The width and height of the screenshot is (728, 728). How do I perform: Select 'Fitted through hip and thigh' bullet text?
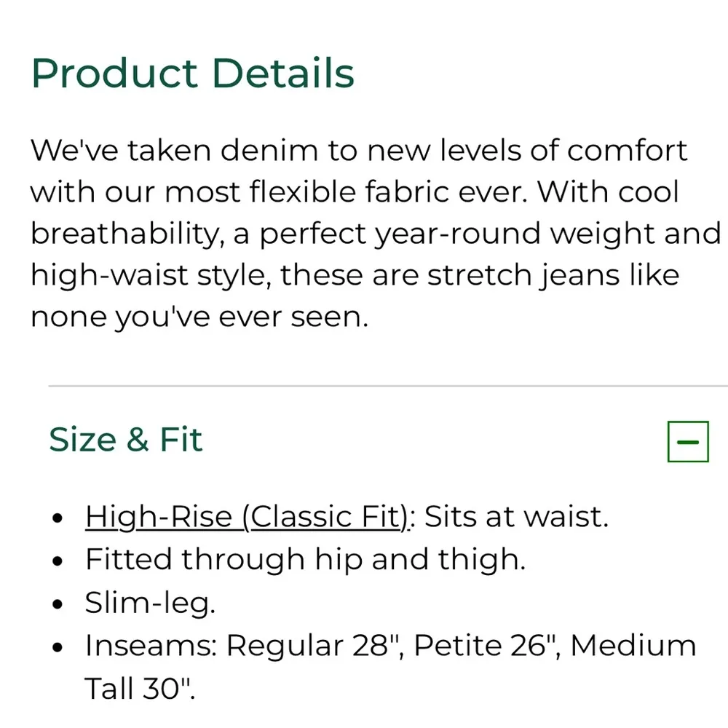[305, 559]
